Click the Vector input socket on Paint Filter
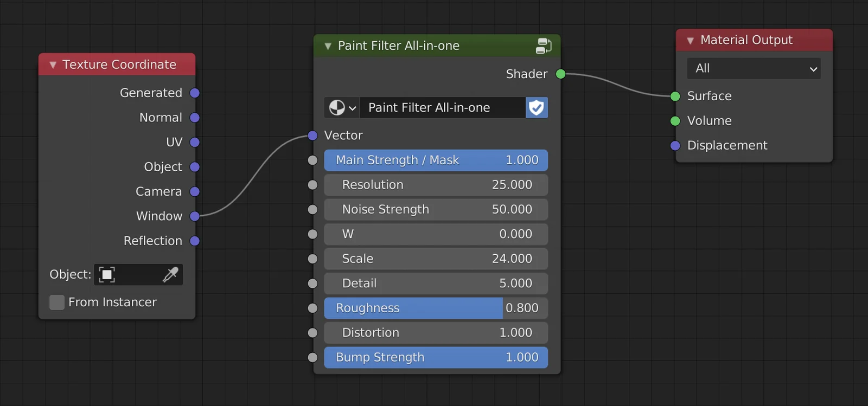 tap(312, 136)
